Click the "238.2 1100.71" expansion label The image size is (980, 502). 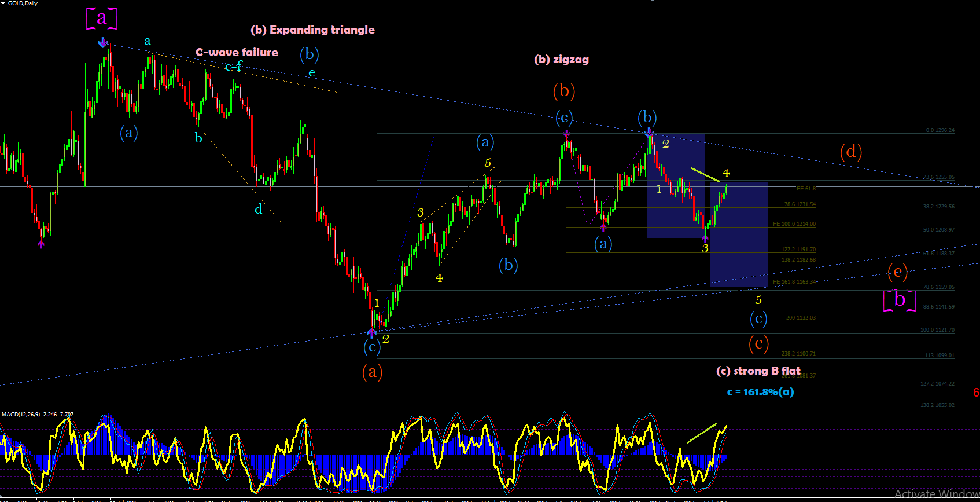point(798,354)
